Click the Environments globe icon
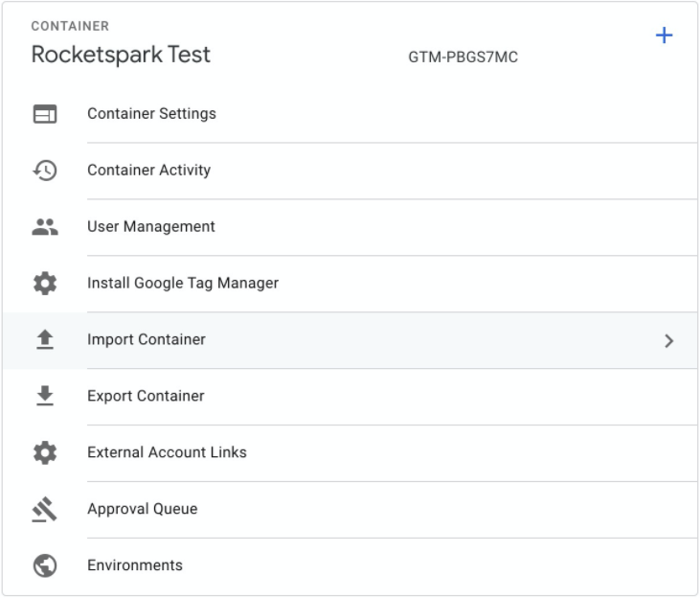This screenshot has height=598, width=700. tap(45, 565)
